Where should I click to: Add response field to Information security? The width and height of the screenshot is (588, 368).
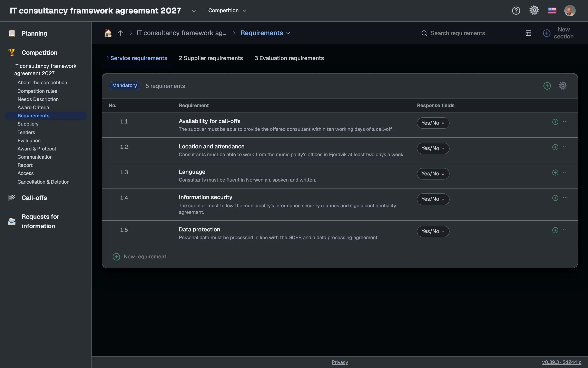click(555, 198)
